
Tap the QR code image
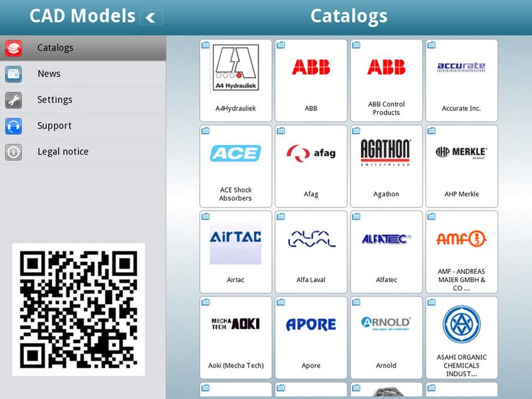(x=78, y=309)
